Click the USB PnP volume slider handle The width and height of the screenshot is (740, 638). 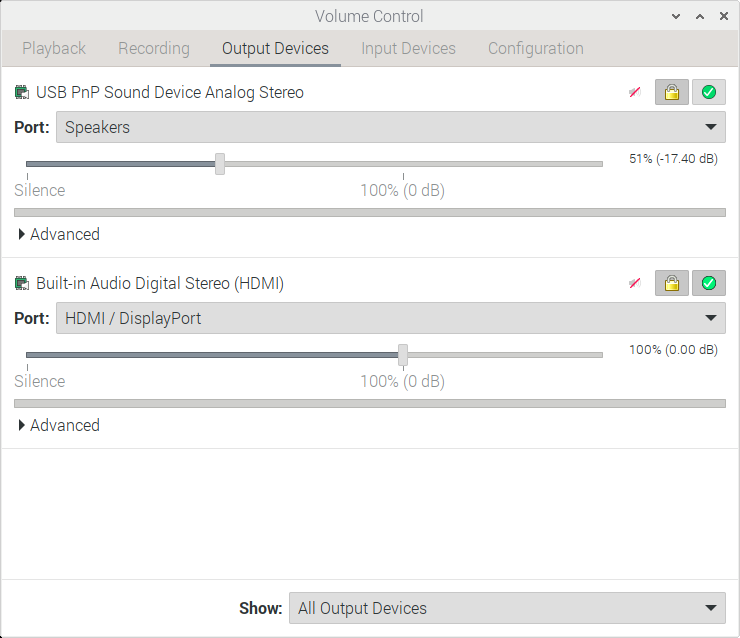coord(220,164)
